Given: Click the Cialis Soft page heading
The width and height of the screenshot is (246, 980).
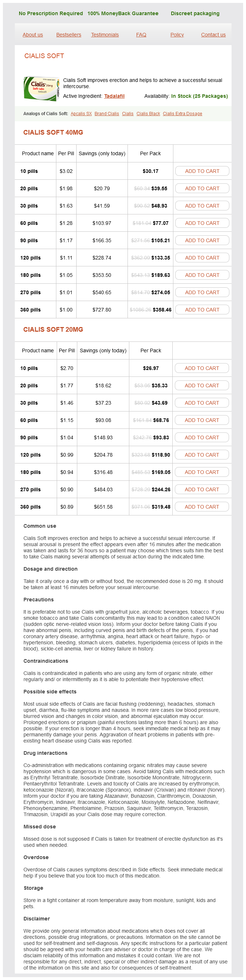Looking at the screenshot, I should (44, 56).
